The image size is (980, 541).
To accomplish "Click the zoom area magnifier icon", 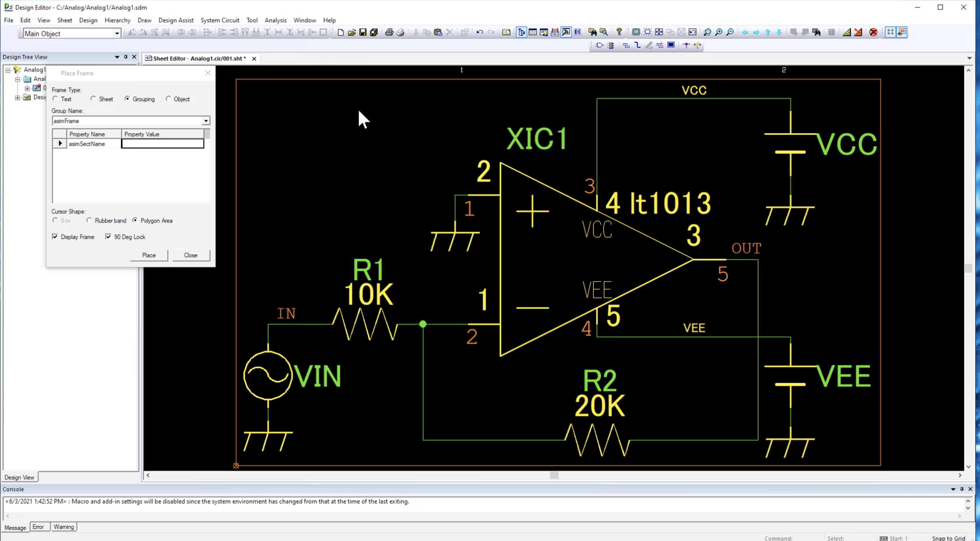I will pyautogui.click(x=707, y=32).
